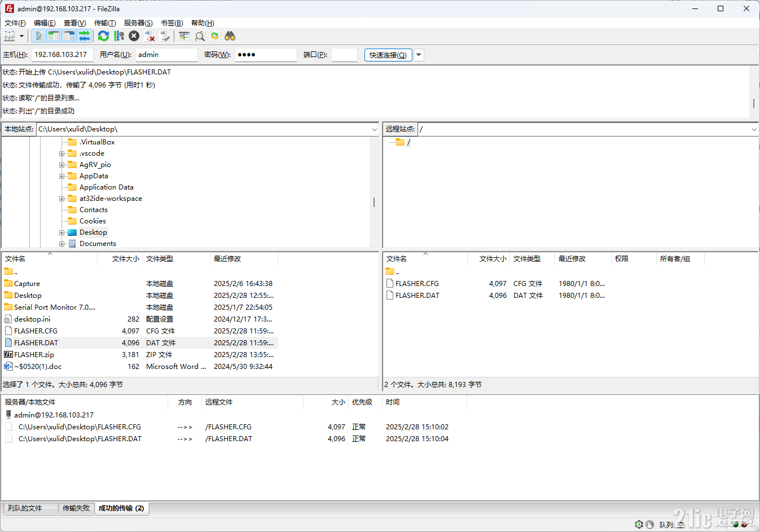The width and height of the screenshot is (760, 532).
Task: Select the Serial Port Monitor folder icon
Action: point(8,307)
